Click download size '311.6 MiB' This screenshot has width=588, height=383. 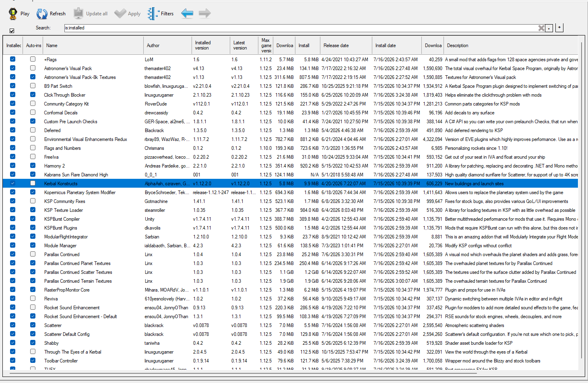[284, 77]
